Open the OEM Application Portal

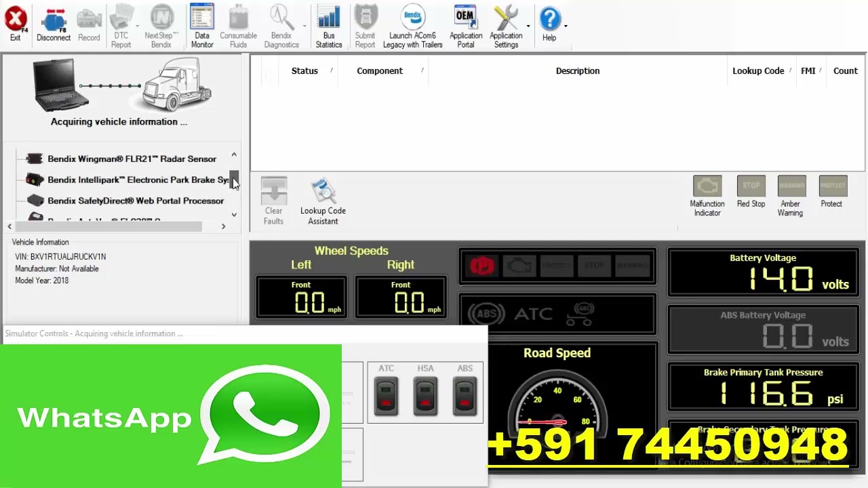[466, 26]
